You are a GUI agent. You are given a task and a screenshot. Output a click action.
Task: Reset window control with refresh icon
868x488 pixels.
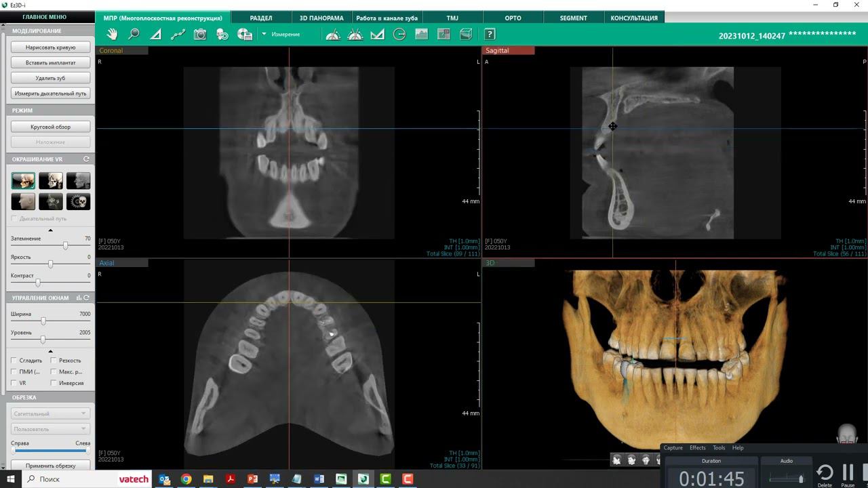tap(86, 298)
